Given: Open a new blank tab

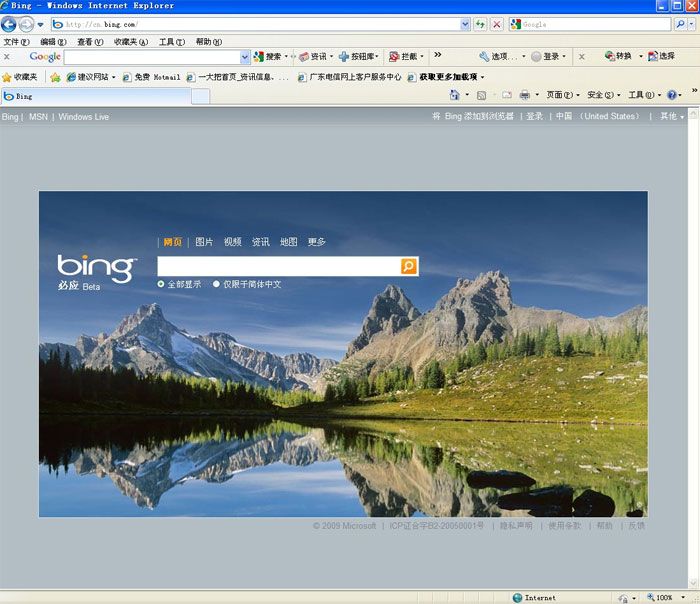Looking at the screenshot, I should [200, 96].
